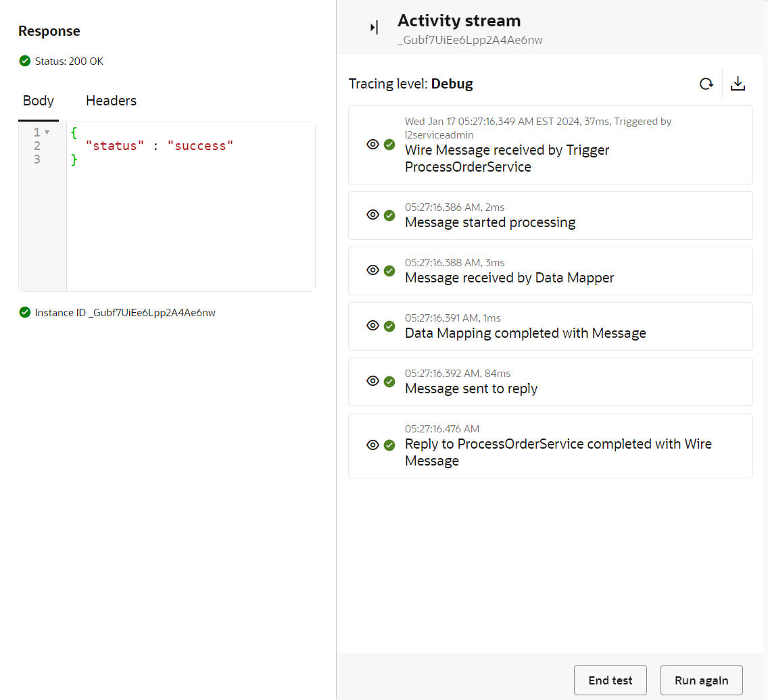
Task: View Wire Message received by Trigger payload
Action: pos(373,145)
